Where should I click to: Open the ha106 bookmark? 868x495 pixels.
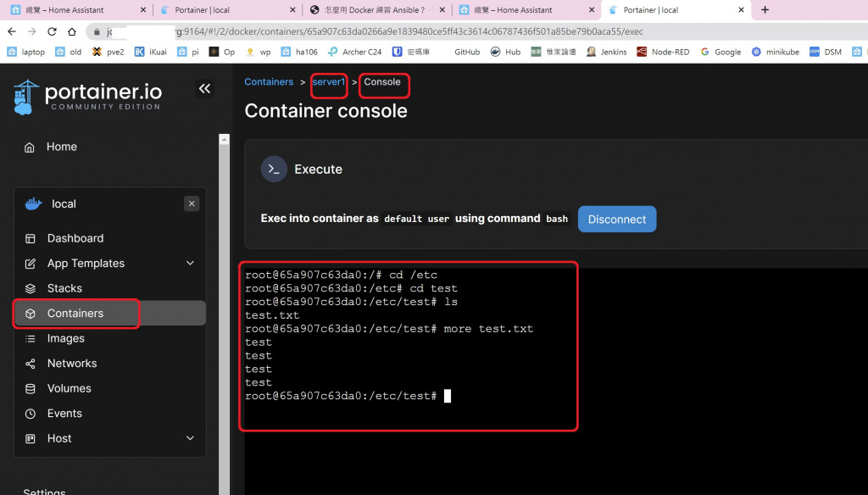pos(299,52)
